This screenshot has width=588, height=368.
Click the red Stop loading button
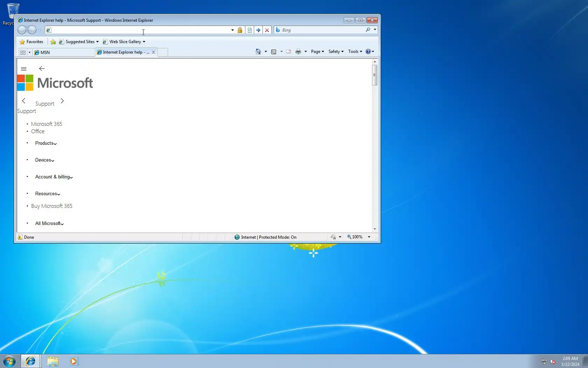click(267, 30)
